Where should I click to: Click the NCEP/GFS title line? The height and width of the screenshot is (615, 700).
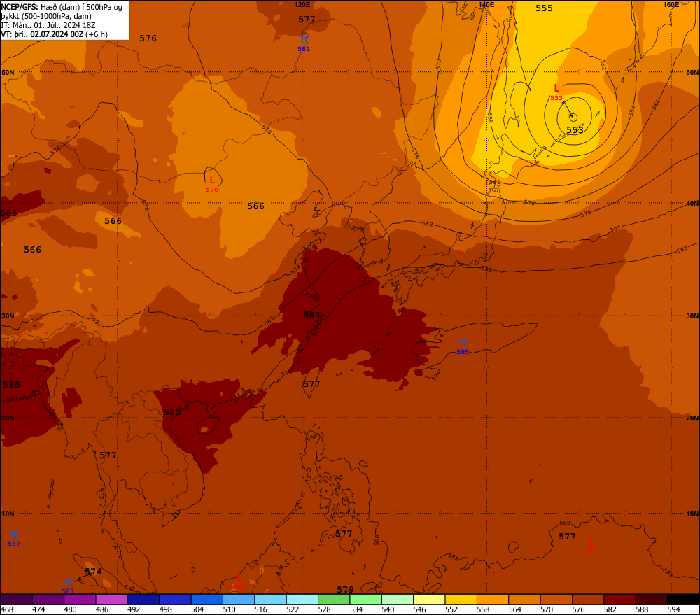point(62,7)
